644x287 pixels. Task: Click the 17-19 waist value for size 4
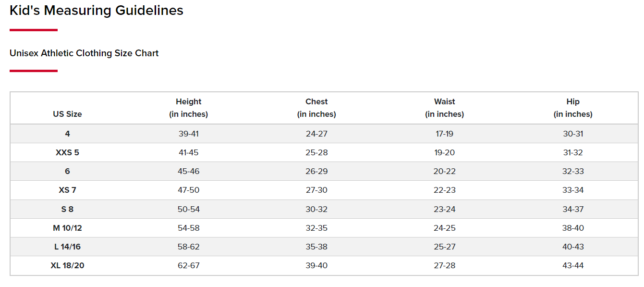pyautogui.click(x=444, y=134)
